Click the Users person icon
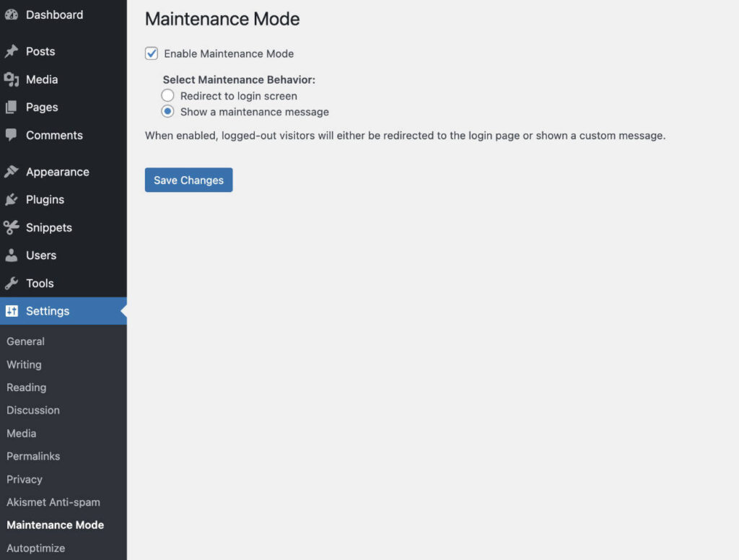The width and height of the screenshot is (739, 560). [12, 255]
